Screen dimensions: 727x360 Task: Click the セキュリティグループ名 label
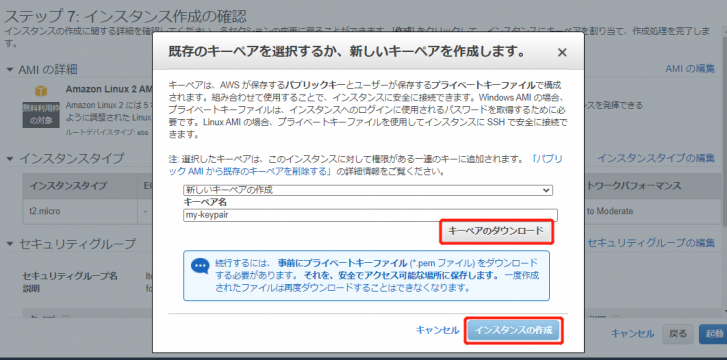[70, 276]
